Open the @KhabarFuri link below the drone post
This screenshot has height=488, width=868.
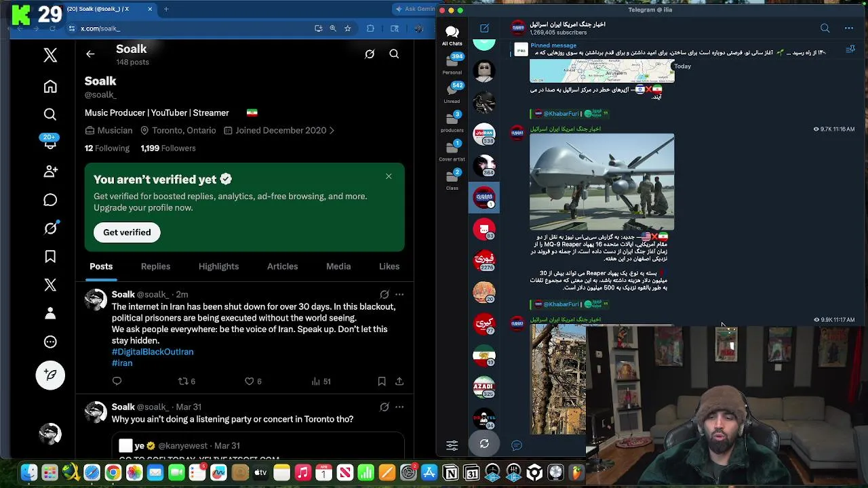(x=561, y=304)
